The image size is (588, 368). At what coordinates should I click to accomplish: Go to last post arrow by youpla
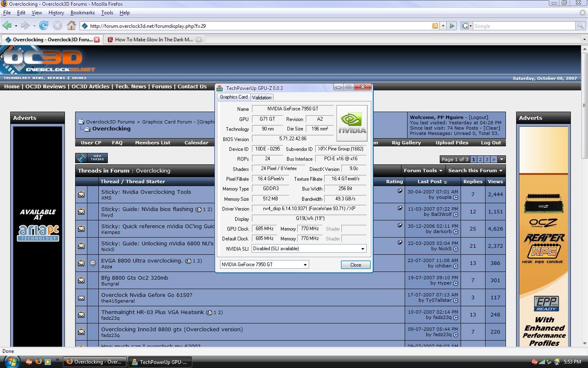[456, 197]
